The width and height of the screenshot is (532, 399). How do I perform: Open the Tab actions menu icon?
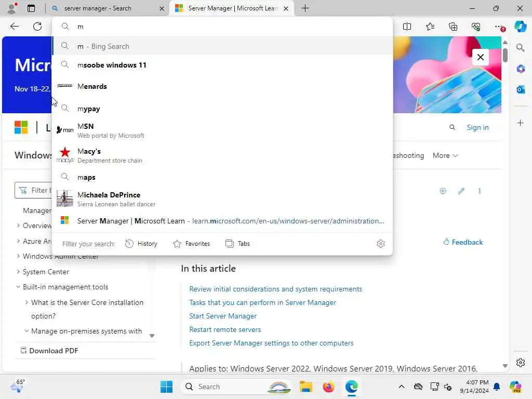(31, 8)
